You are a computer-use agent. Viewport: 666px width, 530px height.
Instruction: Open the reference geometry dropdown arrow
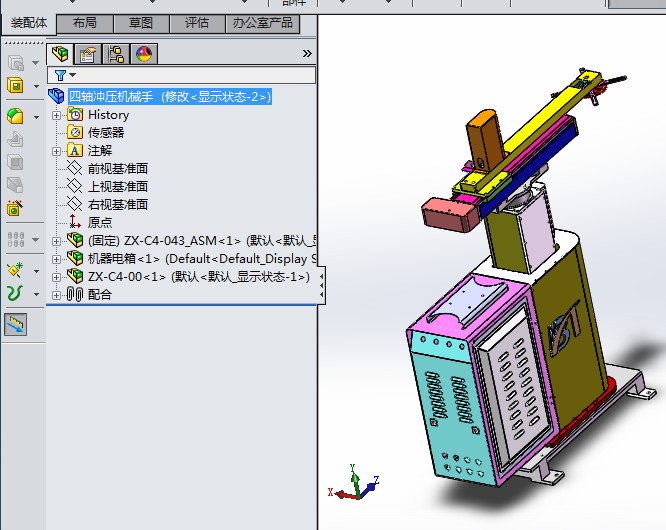36,271
